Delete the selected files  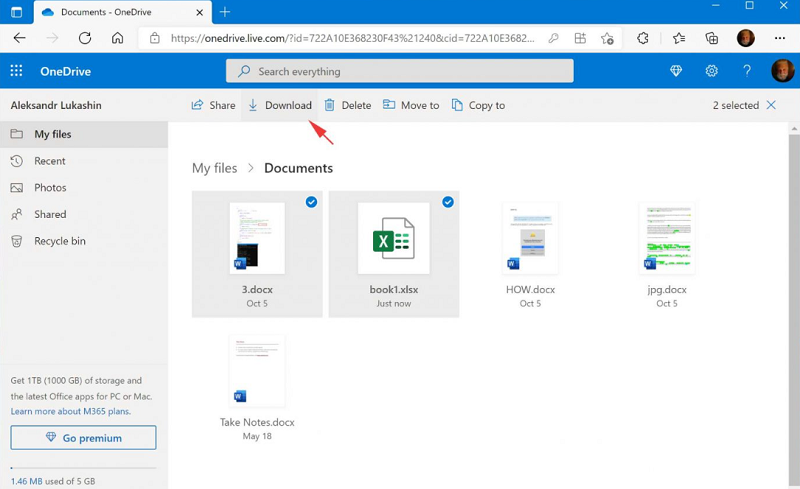point(348,105)
